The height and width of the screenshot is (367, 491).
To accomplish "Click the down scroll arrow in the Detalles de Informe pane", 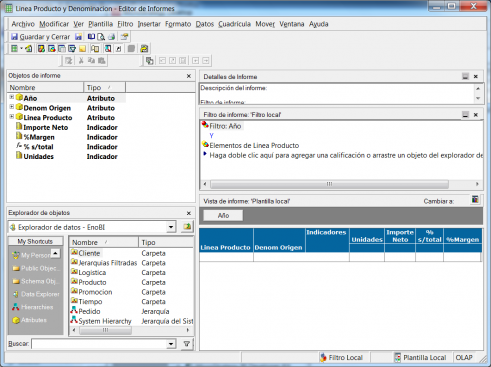I will click(478, 98).
